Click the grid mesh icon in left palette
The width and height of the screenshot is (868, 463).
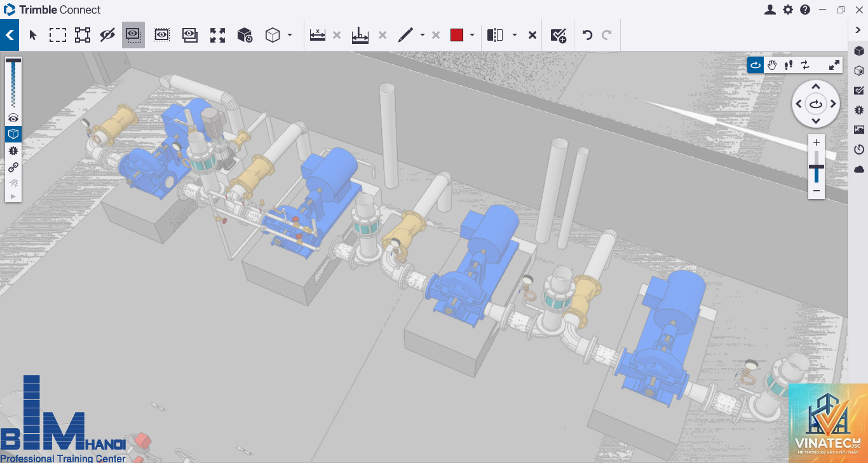(x=13, y=183)
